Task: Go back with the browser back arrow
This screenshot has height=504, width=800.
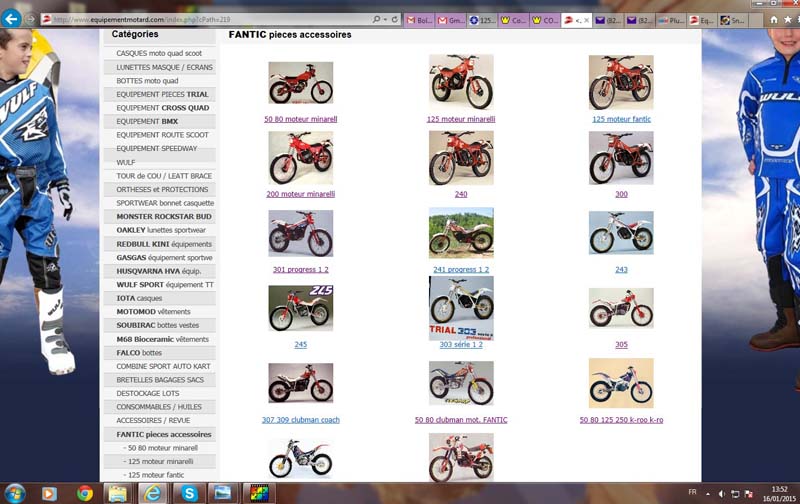Action: [x=11, y=19]
